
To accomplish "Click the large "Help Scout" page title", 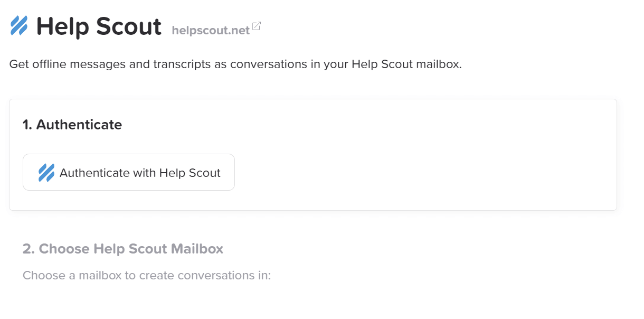I will 99,26.
